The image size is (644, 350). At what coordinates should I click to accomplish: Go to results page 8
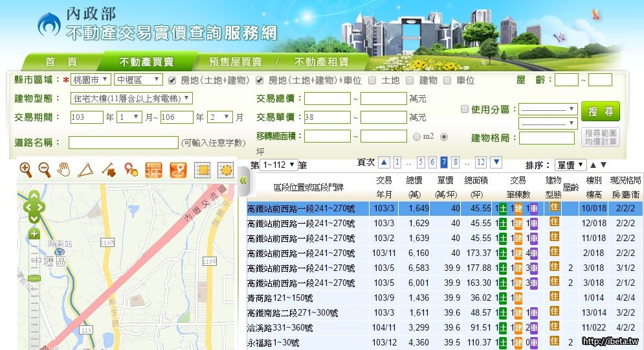pyautogui.click(x=456, y=162)
